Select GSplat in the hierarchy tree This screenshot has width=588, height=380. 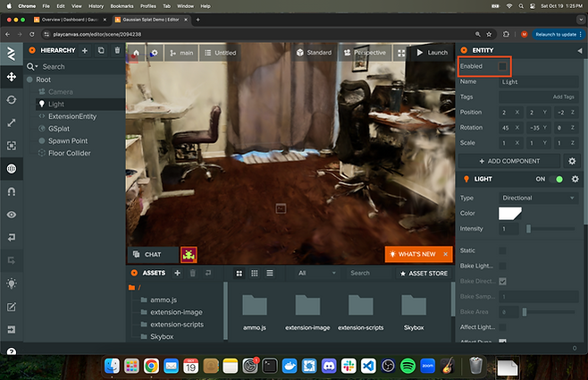pos(60,129)
